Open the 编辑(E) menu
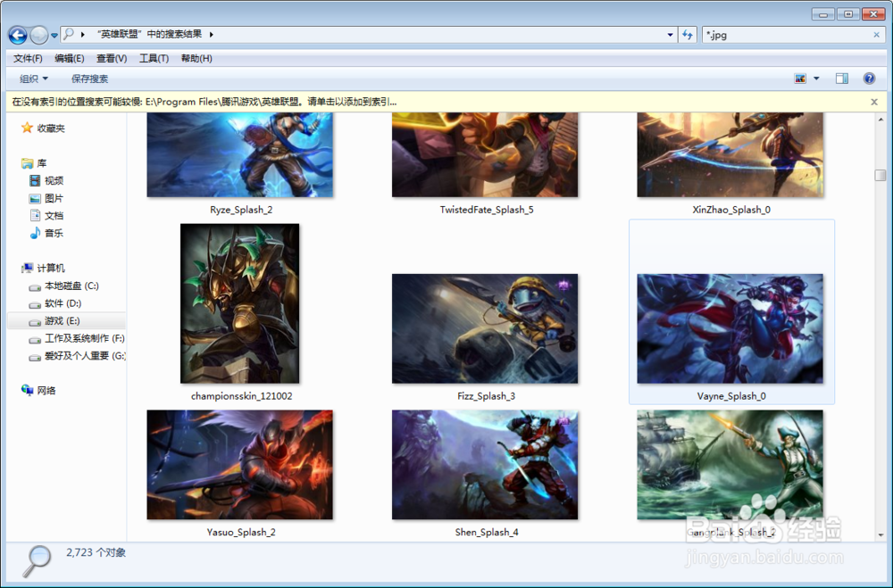 [x=70, y=58]
